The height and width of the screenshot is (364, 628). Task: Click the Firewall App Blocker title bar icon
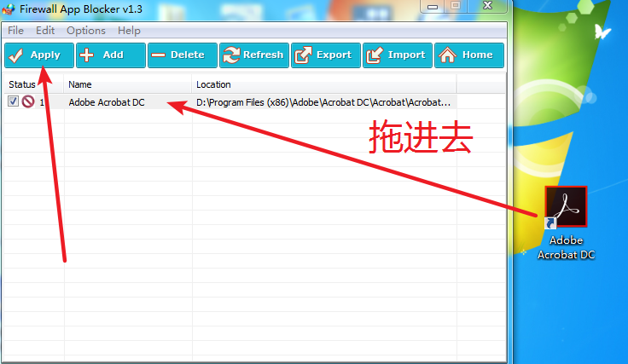pyautogui.click(x=9, y=9)
